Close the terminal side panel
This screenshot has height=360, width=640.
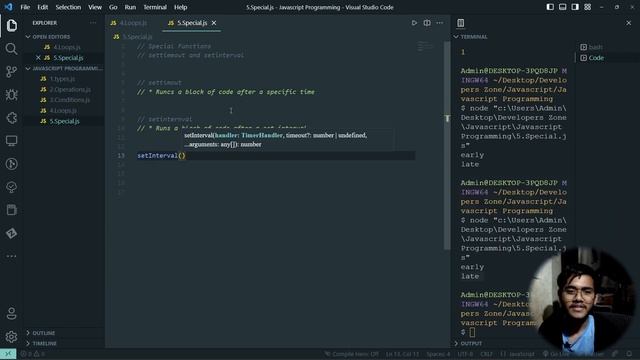629,23
